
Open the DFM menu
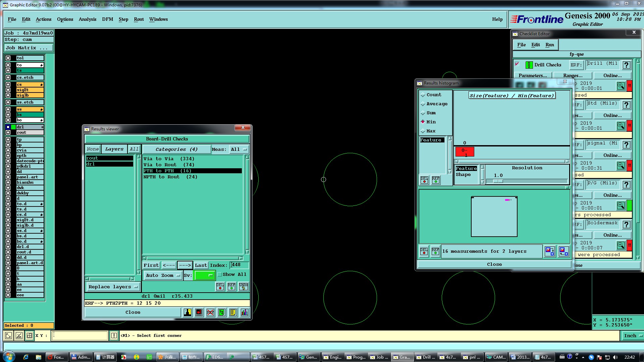click(107, 19)
